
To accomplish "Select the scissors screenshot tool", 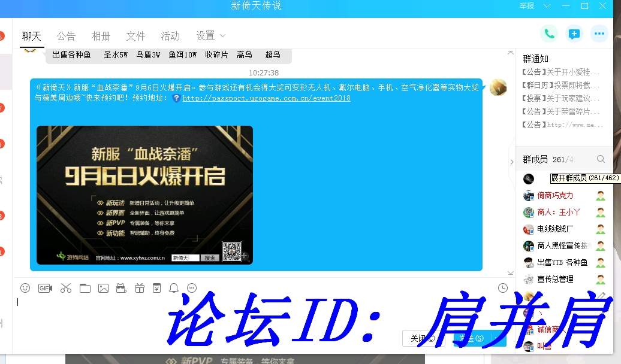I will point(65,288).
